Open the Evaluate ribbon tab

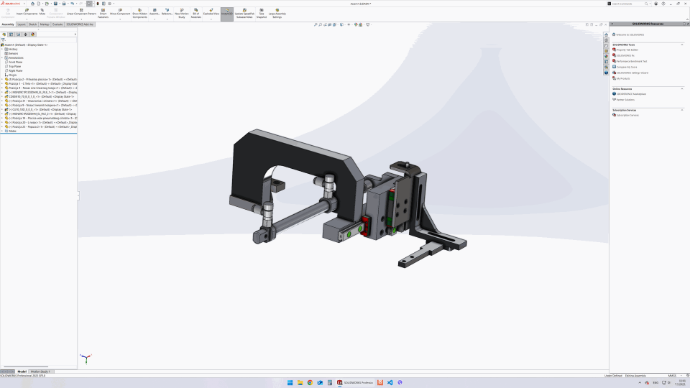pyautogui.click(x=58, y=25)
